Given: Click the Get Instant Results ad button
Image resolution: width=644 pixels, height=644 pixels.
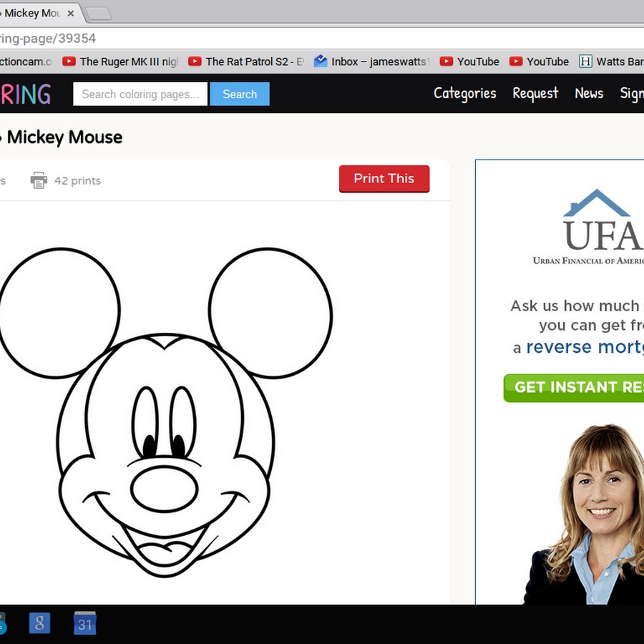Looking at the screenshot, I should pos(574,388).
